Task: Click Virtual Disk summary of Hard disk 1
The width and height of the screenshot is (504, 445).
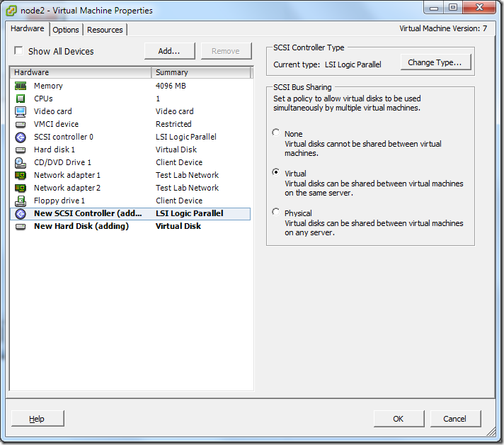Action: click(x=176, y=150)
